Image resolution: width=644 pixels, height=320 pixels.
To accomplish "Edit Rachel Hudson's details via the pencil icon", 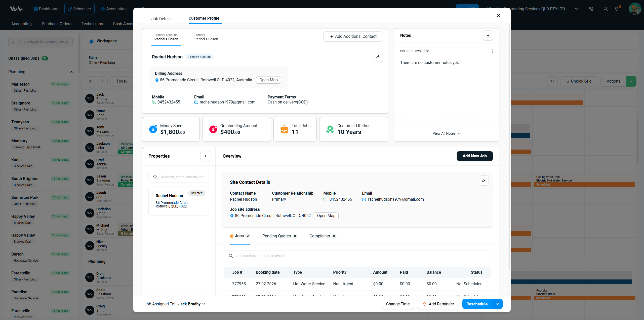I will tap(378, 57).
